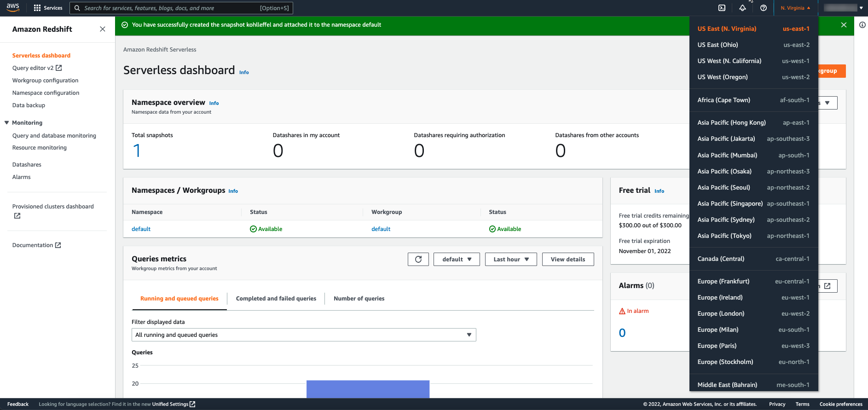This screenshot has height=410, width=868.
Task: Open Data backup in sidebar
Action: 29,105
